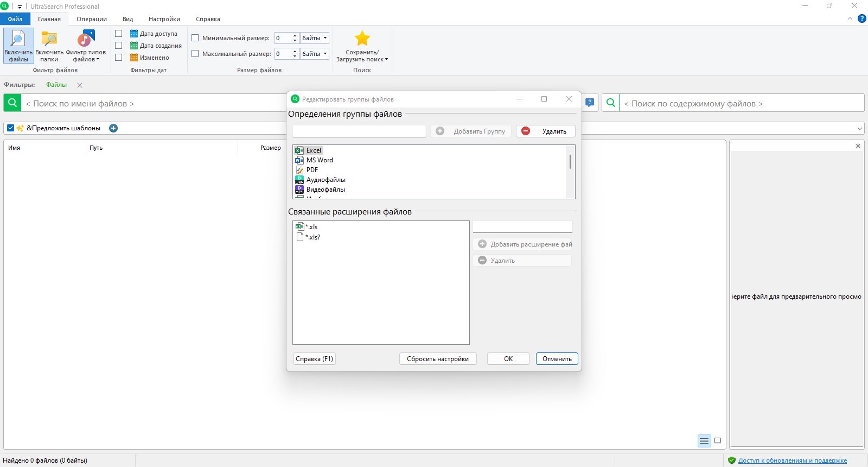868x467 pixels.
Task: Remove the Файлы filter with X
Action: coord(80,85)
